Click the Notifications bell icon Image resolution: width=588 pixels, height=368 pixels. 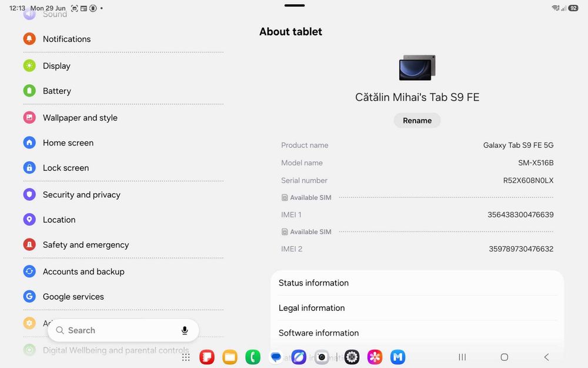click(29, 39)
